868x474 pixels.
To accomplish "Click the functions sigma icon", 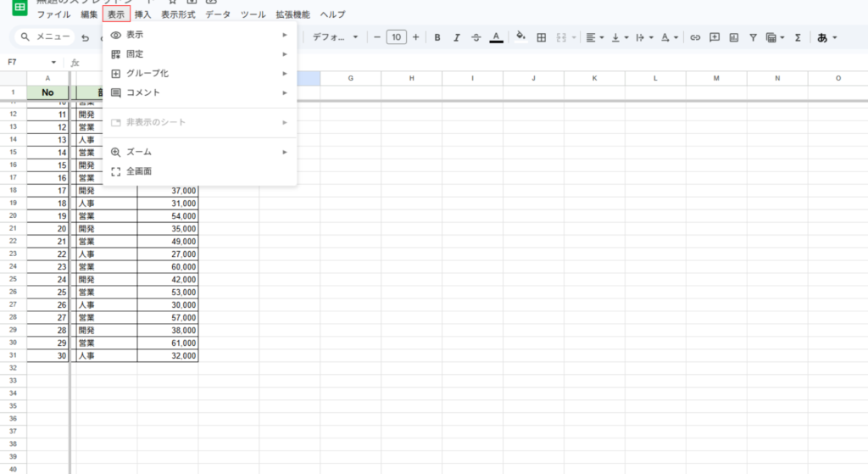I will pyautogui.click(x=798, y=37).
